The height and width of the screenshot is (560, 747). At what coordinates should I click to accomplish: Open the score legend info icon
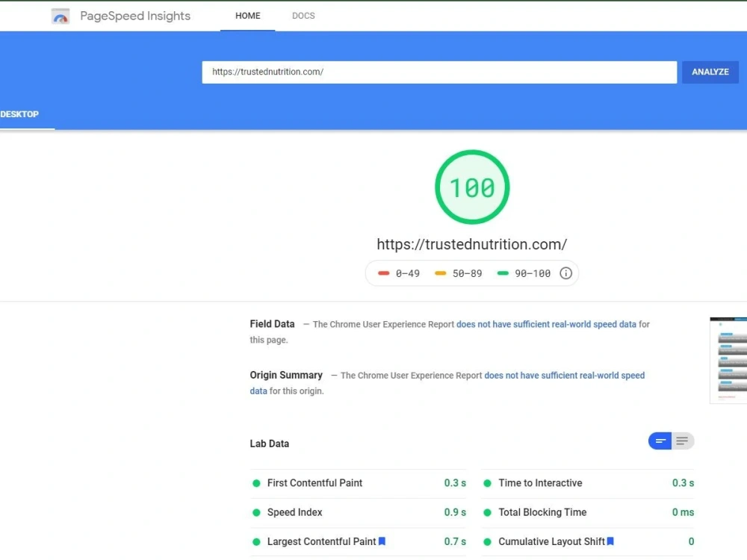point(565,273)
